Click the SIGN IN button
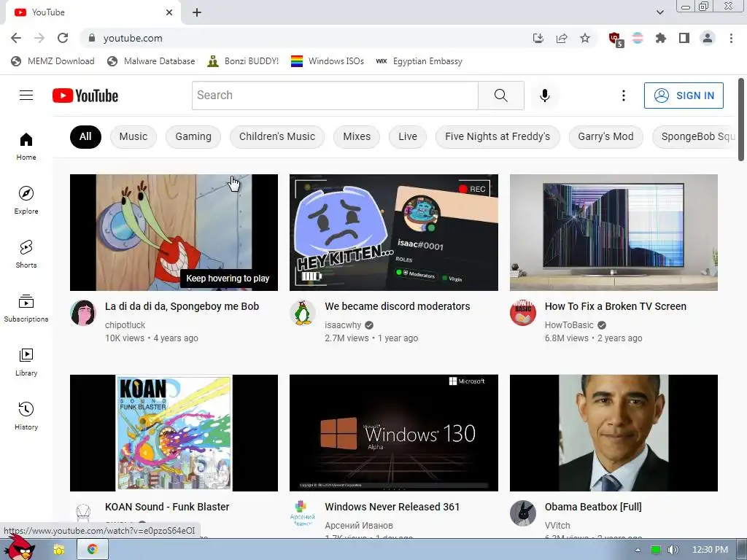This screenshot has height=560, width=747. tap(684, 96)
